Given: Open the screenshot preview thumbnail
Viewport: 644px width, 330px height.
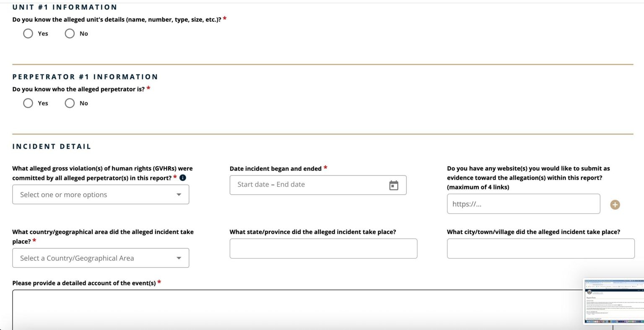Looking at the screenshot, I should [613, 302].
